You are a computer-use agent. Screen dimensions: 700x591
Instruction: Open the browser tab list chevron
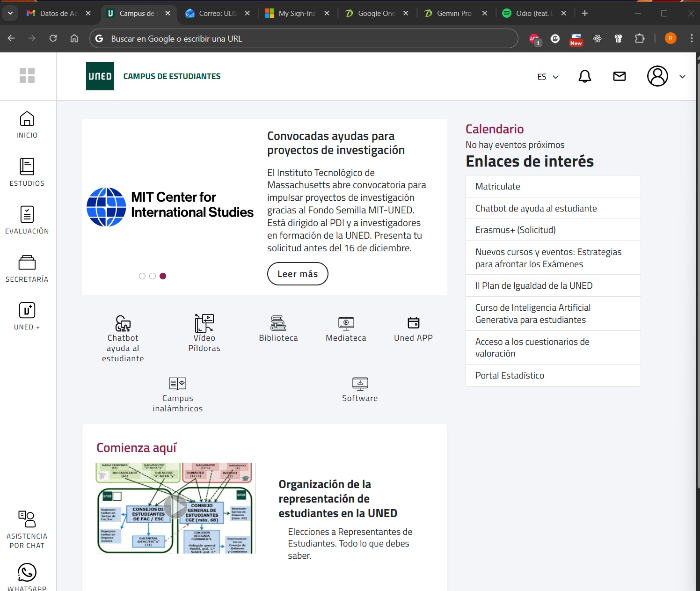pos(10,13)
